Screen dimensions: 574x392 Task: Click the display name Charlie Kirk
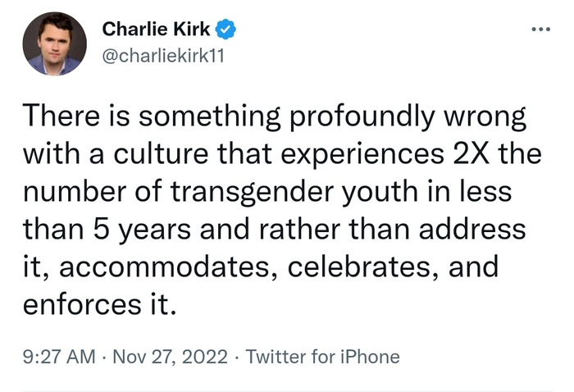click(x=156, y=30)
